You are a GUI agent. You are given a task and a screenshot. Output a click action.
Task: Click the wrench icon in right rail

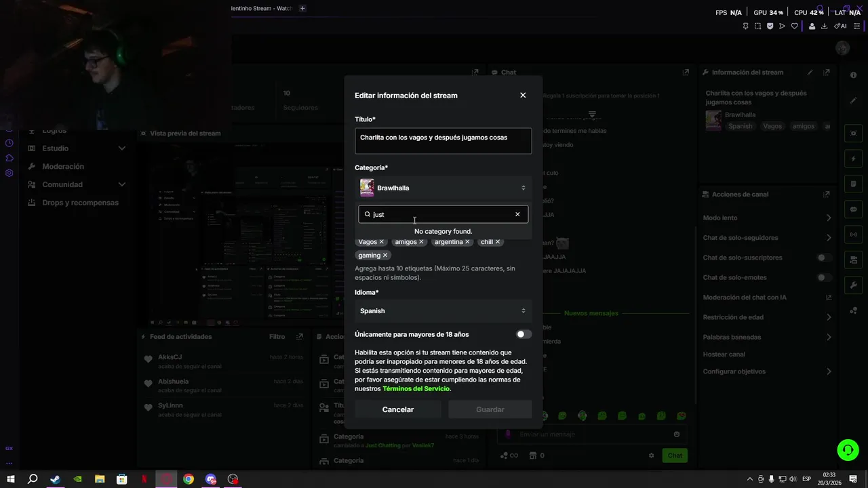(854, 284)
